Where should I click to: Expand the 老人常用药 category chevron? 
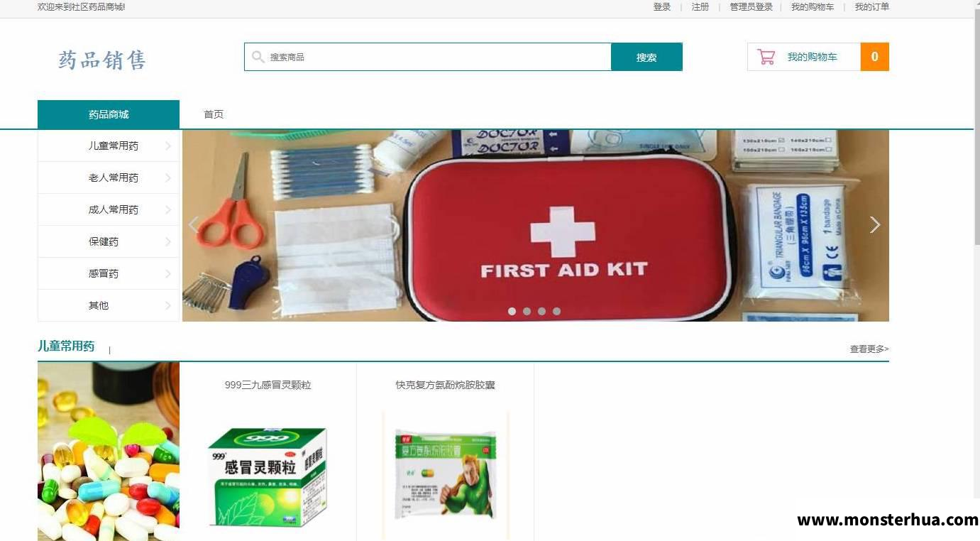[168, 178]
